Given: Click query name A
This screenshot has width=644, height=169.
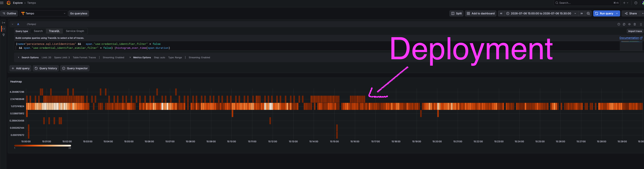Looking at the screenshot, I should click(x=18, y=24).
